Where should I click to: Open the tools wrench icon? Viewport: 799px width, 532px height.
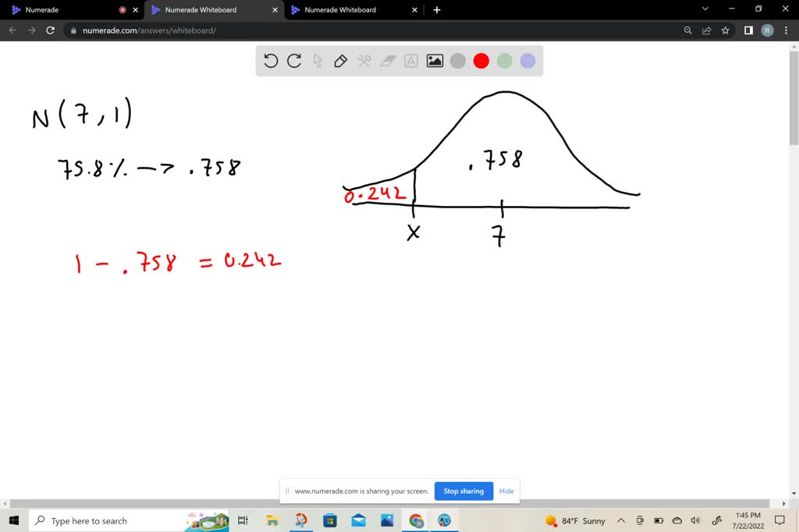(x=364, y=61)
